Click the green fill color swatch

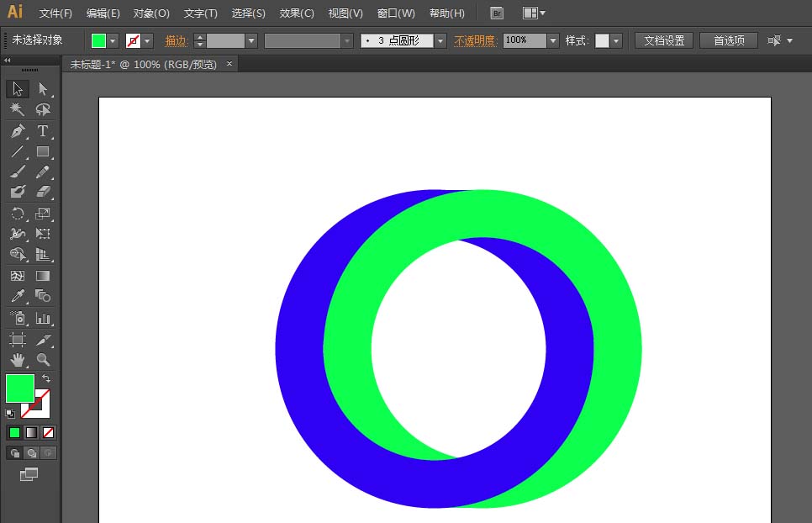click(19, 388)
